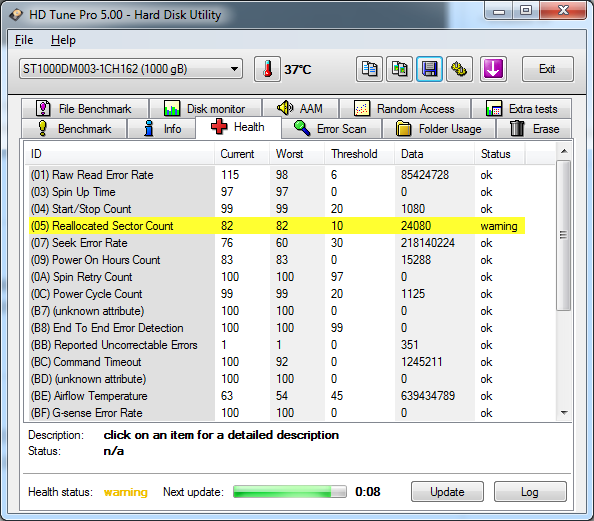The width and height of the screenshot is (594, 521).
Task: Open the Error Scan tab
Action: tap(331, 129)
